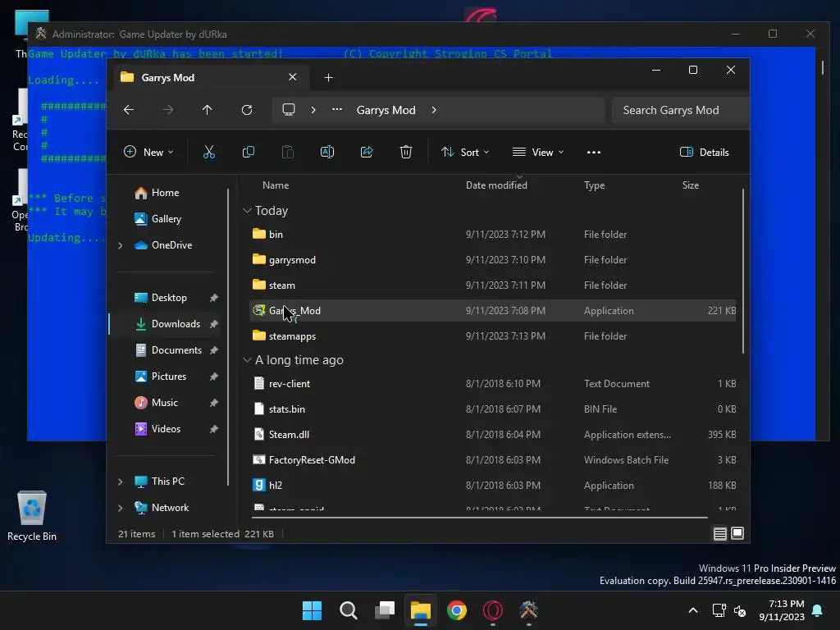Viewport: 840px width, 630px height.
Task: Click the file list vertical scrollbar
Action: coord(743,271)
